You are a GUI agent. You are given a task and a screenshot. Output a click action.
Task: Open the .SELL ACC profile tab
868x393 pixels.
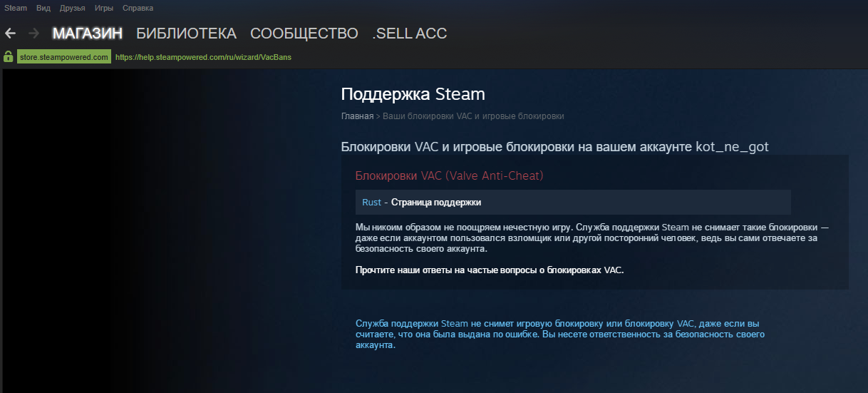[410, 33]
